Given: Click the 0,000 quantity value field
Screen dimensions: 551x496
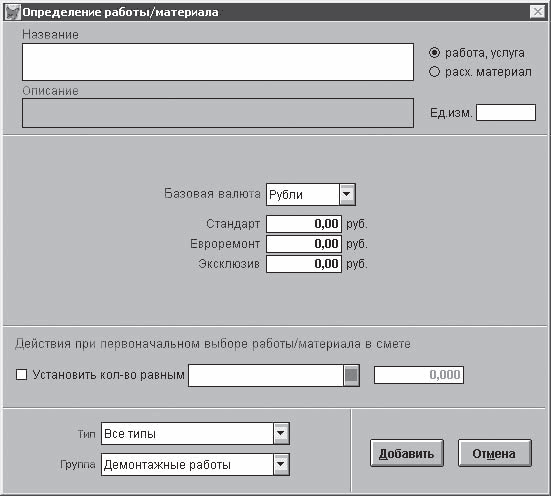Looking at the screenshot, I should tap(419, 375).
